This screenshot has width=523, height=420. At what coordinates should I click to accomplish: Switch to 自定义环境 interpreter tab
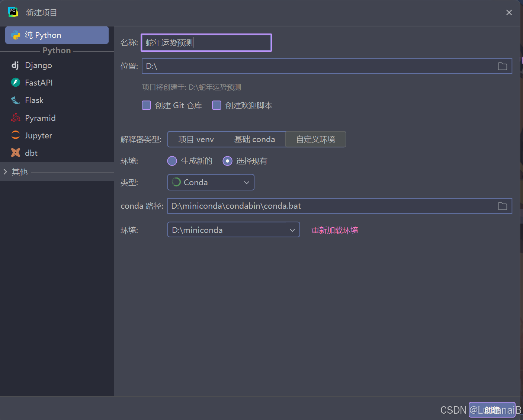pos(315,139)
